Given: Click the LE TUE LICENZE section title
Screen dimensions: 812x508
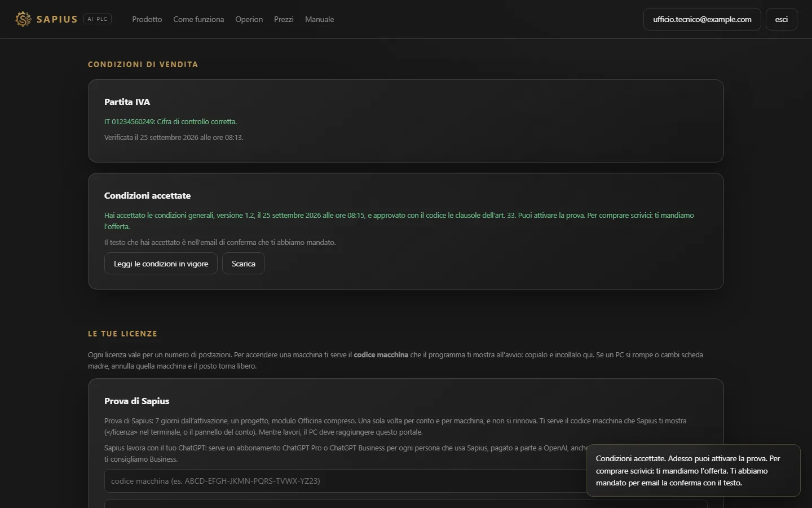Looking at the screenshot, I should (122, 334).
